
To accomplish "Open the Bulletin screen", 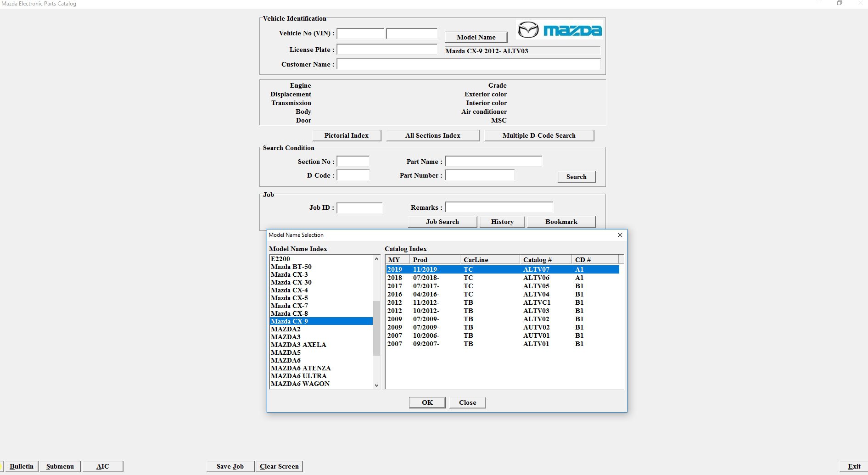I will (21, 466).
